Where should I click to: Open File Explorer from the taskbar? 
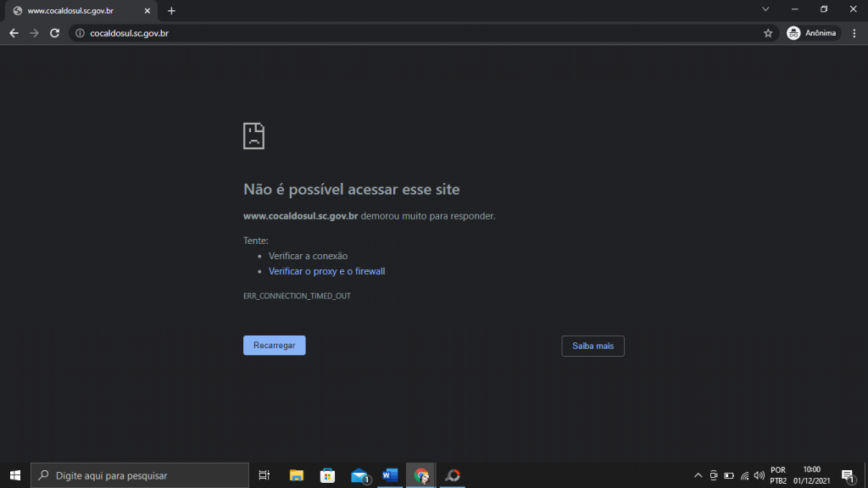(x=296, y=475)
